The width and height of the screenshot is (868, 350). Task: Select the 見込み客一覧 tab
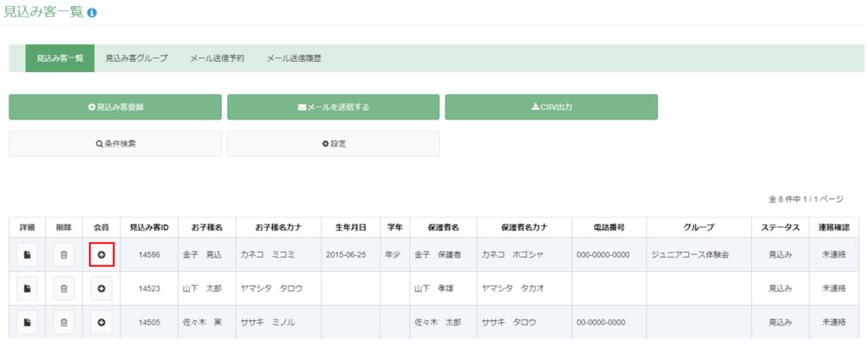60,58
